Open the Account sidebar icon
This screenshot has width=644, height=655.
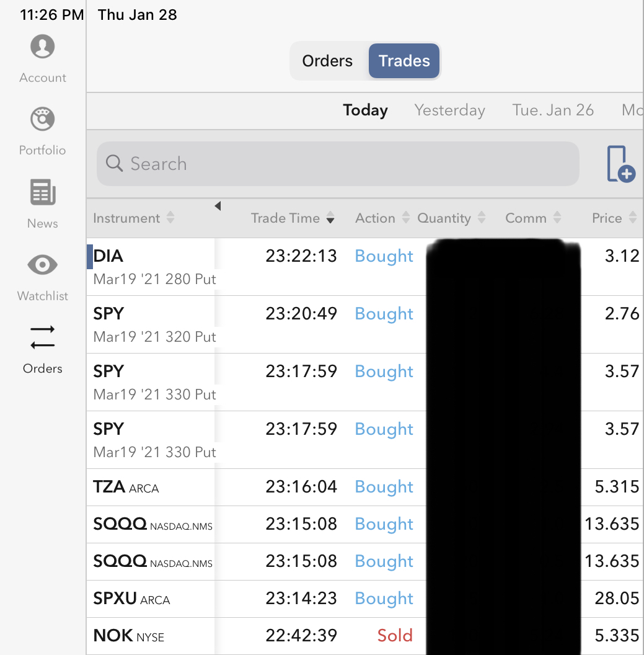pyautogui.click(x=42, y=47)
